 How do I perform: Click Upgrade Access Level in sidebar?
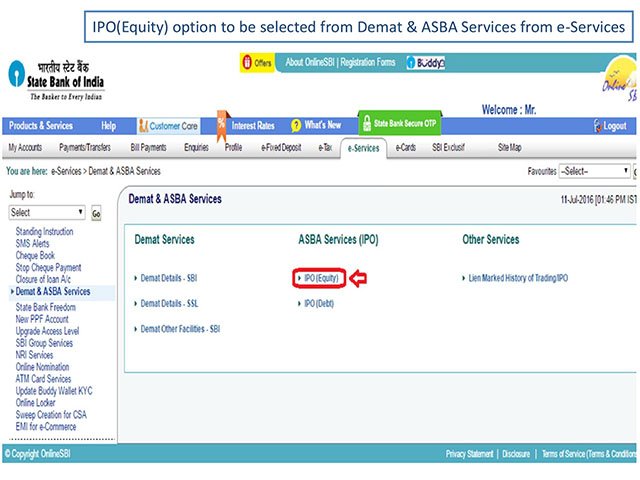(47, 331)
